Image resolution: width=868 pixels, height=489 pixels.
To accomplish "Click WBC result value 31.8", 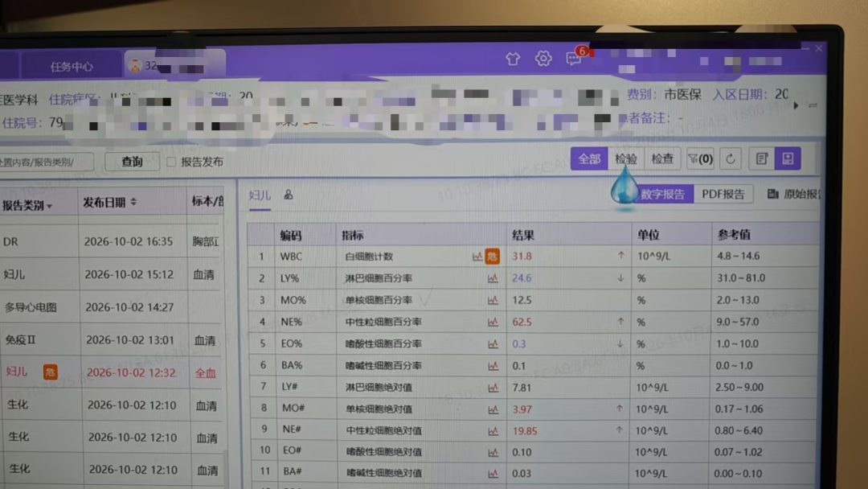I will pyautogui.click(x=522, y=257).
